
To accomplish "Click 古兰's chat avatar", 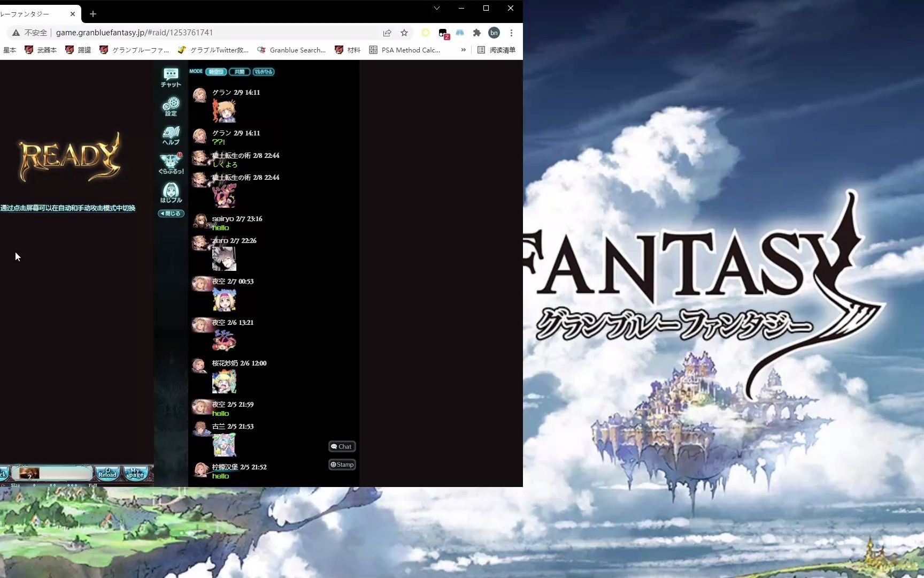I will [200, 429].
